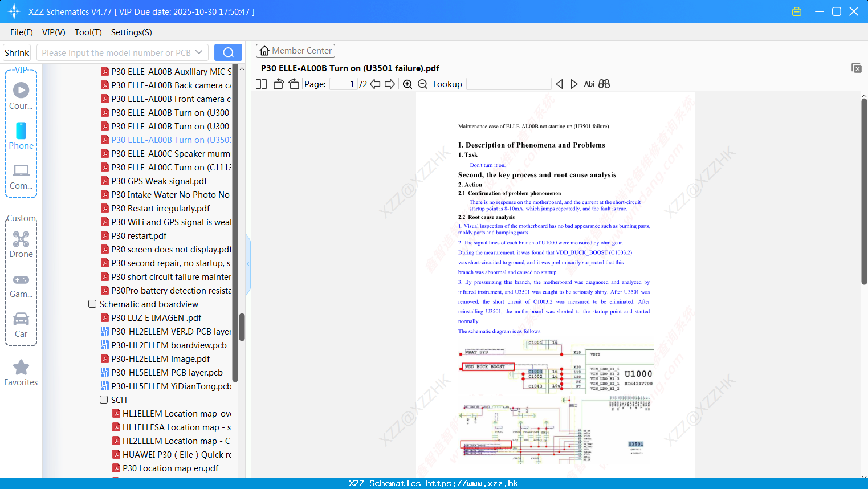This screenshot has width=868, height=489.
Task: Zoom out of the PDF
Action: point(422,84)
